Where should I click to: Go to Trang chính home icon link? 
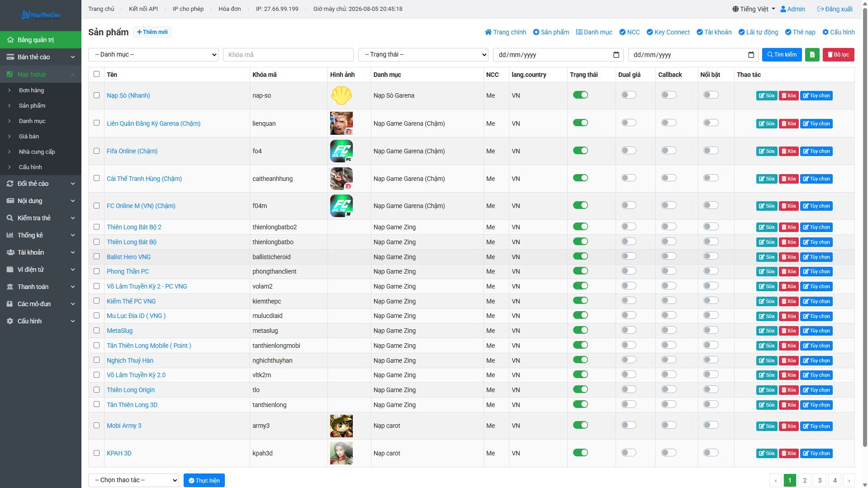pos(505,32)
